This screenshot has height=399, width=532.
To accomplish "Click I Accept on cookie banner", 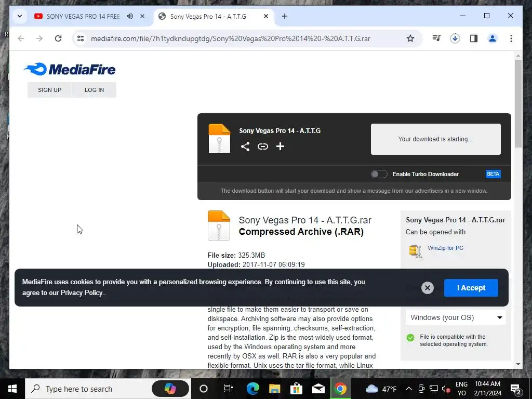I will [471, 288].
